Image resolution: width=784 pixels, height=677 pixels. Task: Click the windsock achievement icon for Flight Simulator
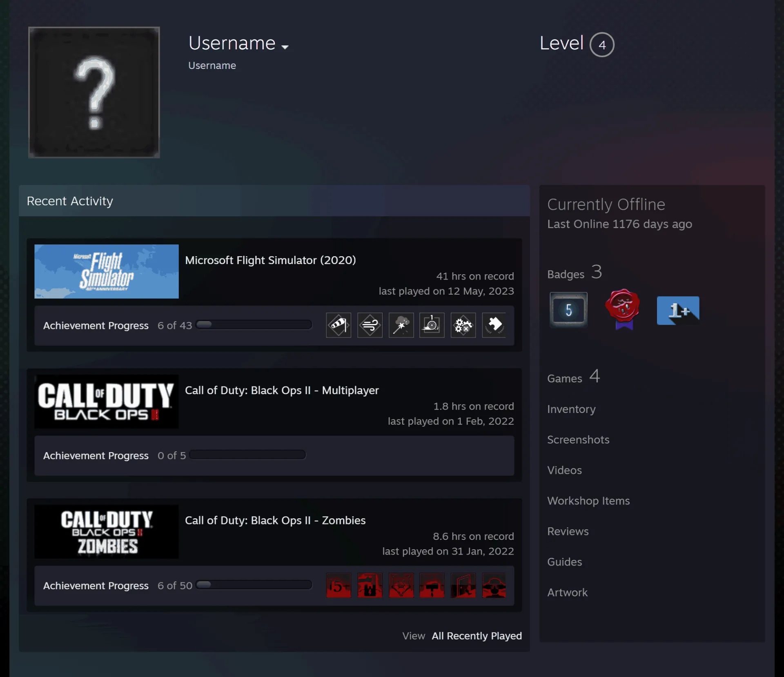click(339, 325)
